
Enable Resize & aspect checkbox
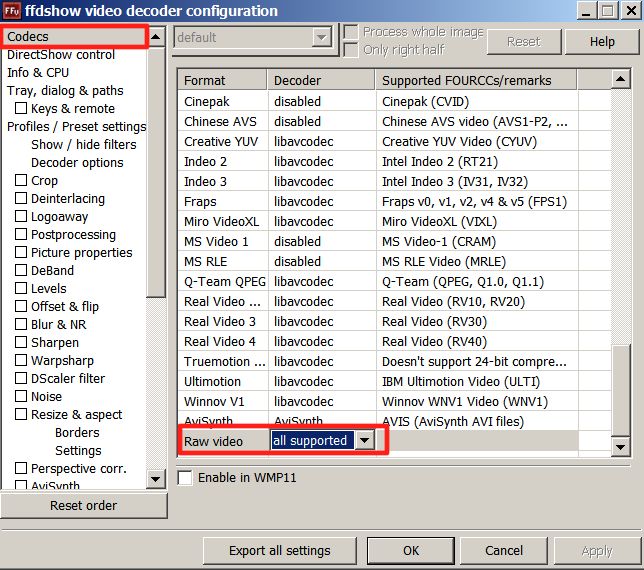pyautogui.click(x=21, y=415)
